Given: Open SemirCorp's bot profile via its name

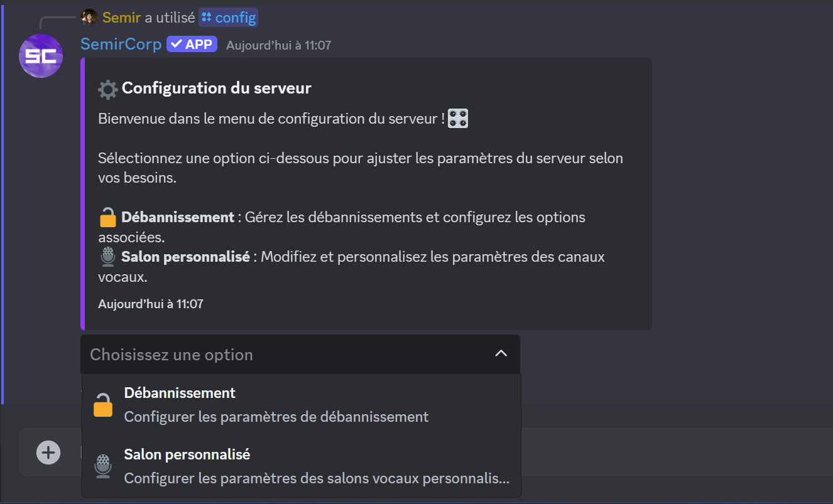Looking at the screenshot, I should [x=121, y=43].
